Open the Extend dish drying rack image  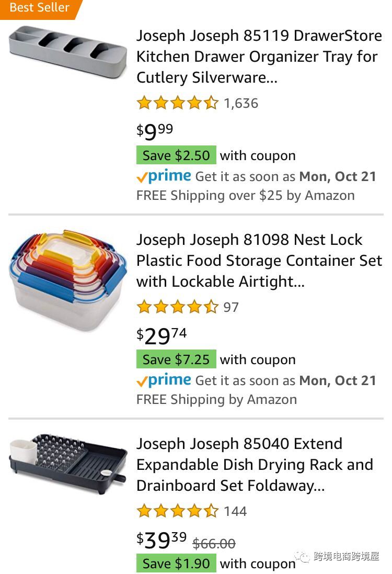[x=67, y=463]
